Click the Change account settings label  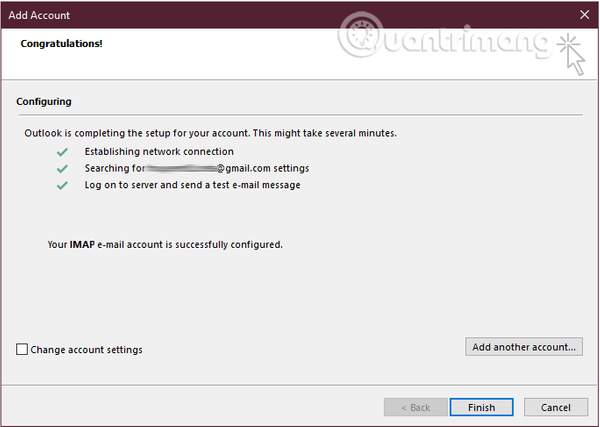coord(86,350)
